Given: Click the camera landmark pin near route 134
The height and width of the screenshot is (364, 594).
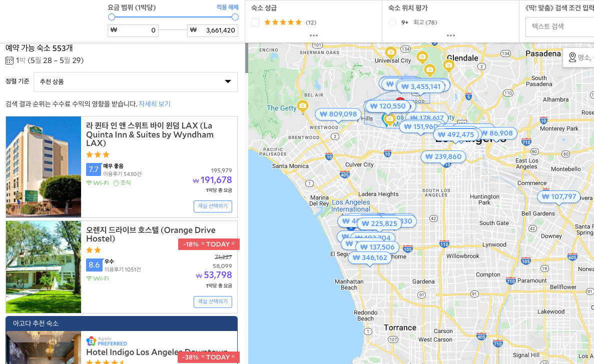Looking at the screenshot, I should [422, 57].
